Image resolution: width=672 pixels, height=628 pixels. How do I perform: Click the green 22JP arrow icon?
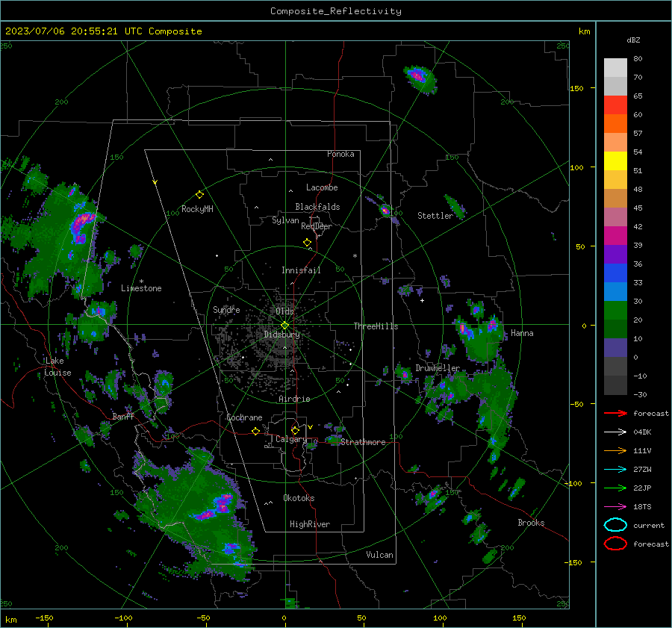coord(615,488)
